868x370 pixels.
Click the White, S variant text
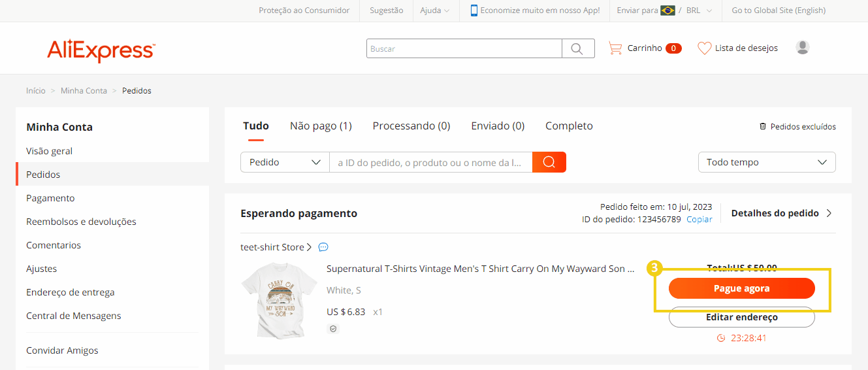click(x=344, y=290)
